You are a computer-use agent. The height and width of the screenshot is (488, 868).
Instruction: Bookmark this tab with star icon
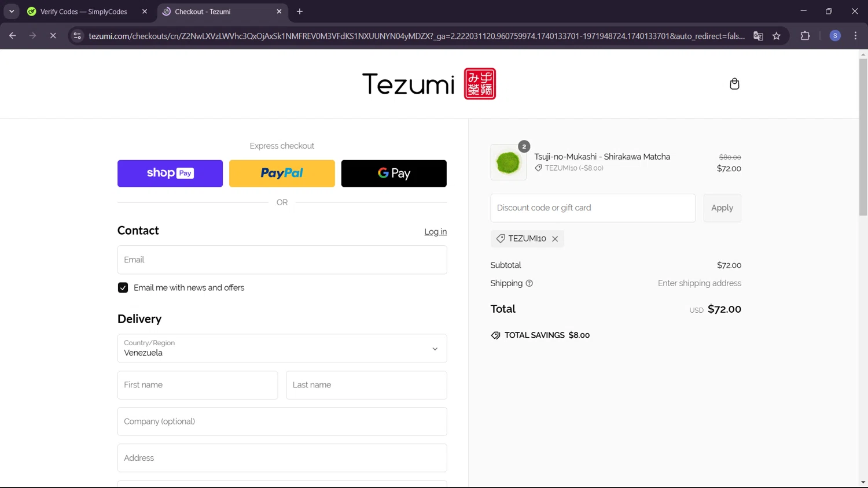click(x=777, y=36)
